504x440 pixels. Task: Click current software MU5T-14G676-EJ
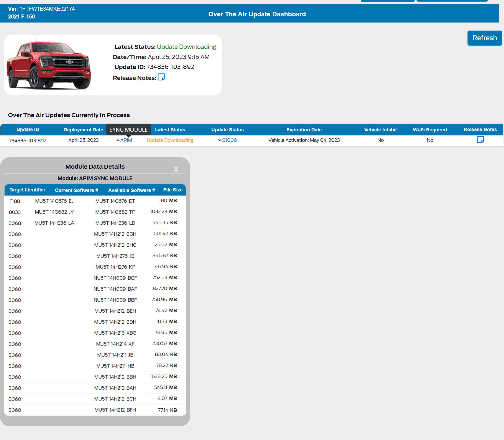click(54, 201)
